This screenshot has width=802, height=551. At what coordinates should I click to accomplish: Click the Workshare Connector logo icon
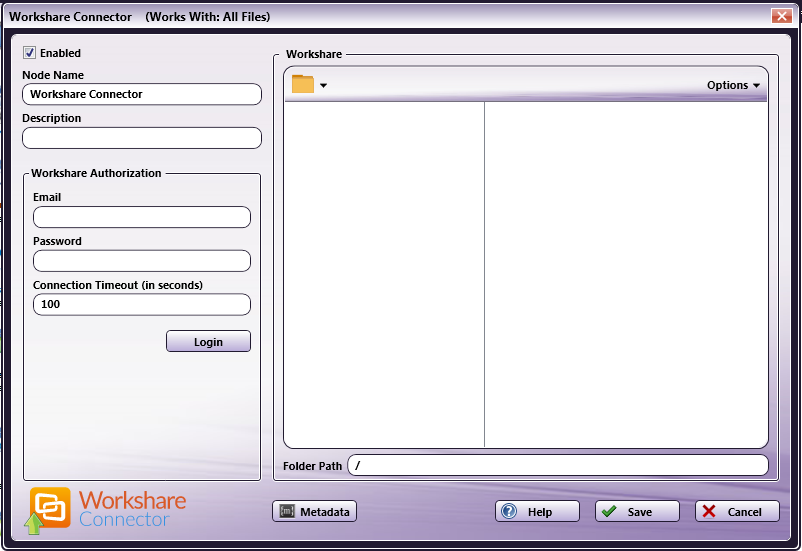(48, 510)
